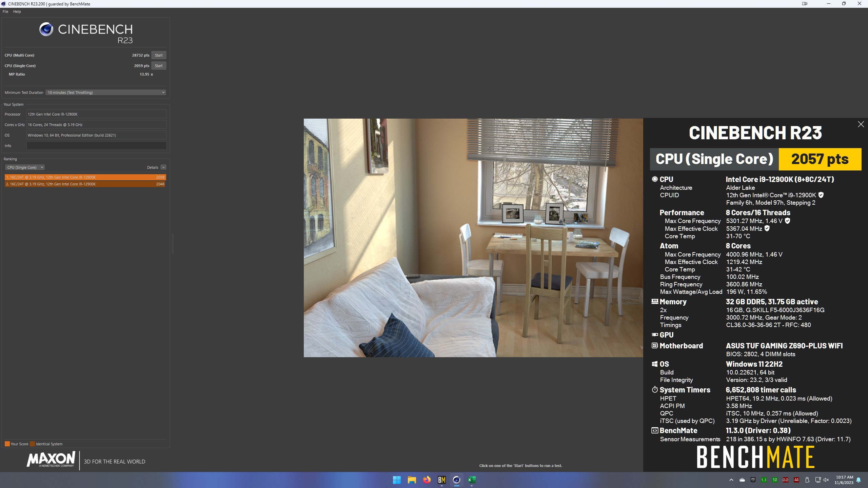This screenshot has width=868, height=488.
Task: Open Excel from the taskbar
Action: point(471,480)
